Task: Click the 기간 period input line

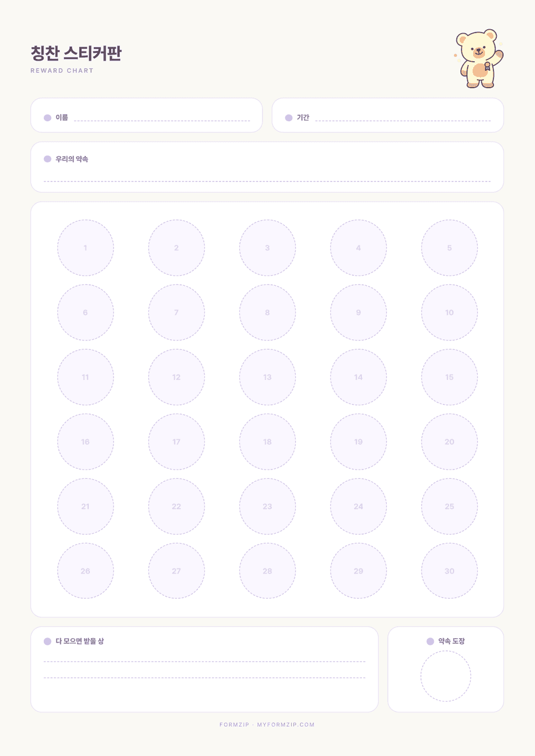Action: (403, 121)
